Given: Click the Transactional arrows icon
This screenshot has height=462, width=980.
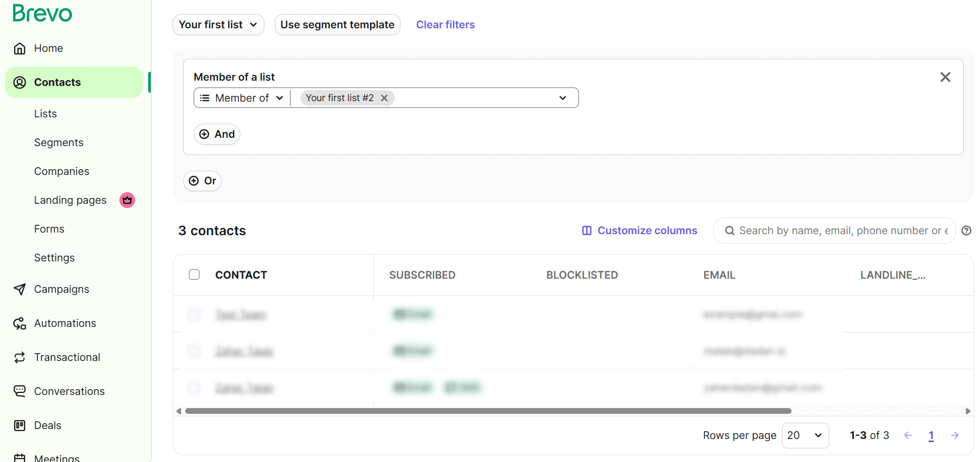Looking at the screenshot, I should [20, 358].
